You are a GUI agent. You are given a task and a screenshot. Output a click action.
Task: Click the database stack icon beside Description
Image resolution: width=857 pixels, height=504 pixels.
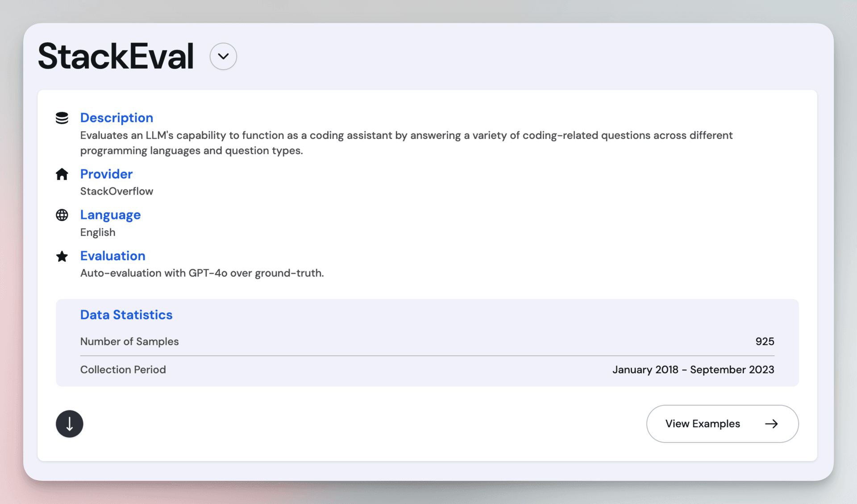coord(62,118)
